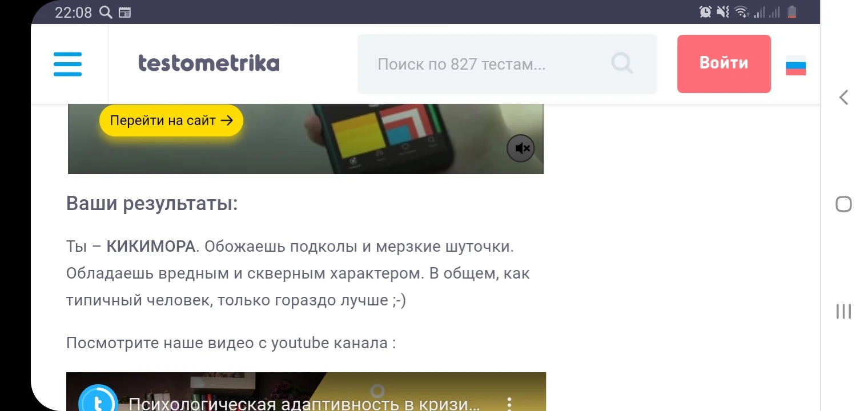Unmute the ad video speaker icon

(520, 148)
